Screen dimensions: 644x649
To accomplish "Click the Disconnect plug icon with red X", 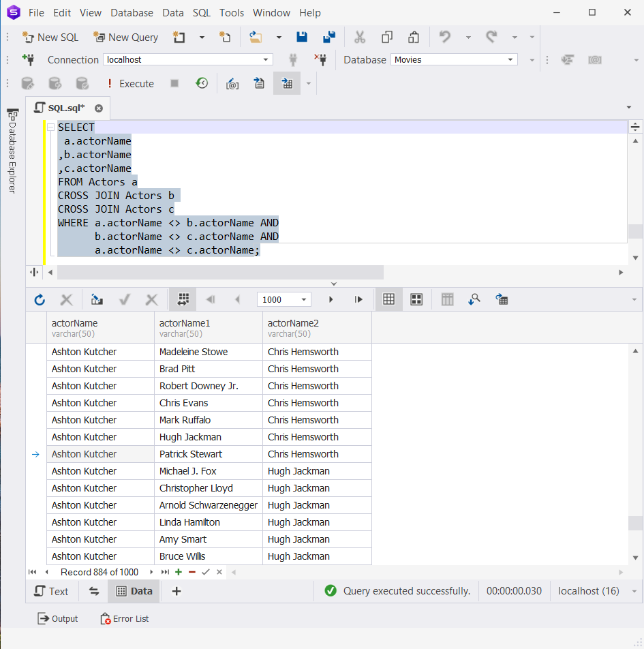I will coord(320,59).
